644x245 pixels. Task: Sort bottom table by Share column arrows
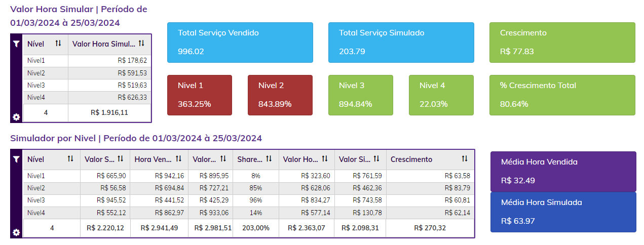click(x=269, y=159)
